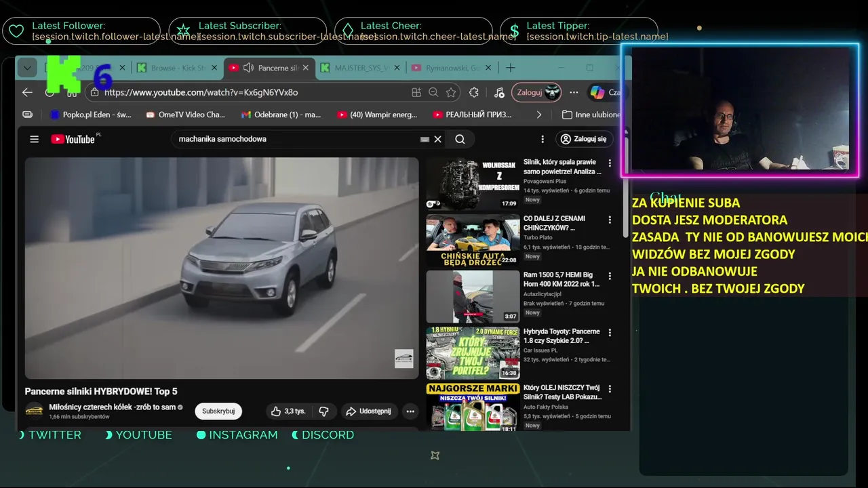Expand more bookmarks chevron
This screenshot has height=488, width=868.
[539, 115]
